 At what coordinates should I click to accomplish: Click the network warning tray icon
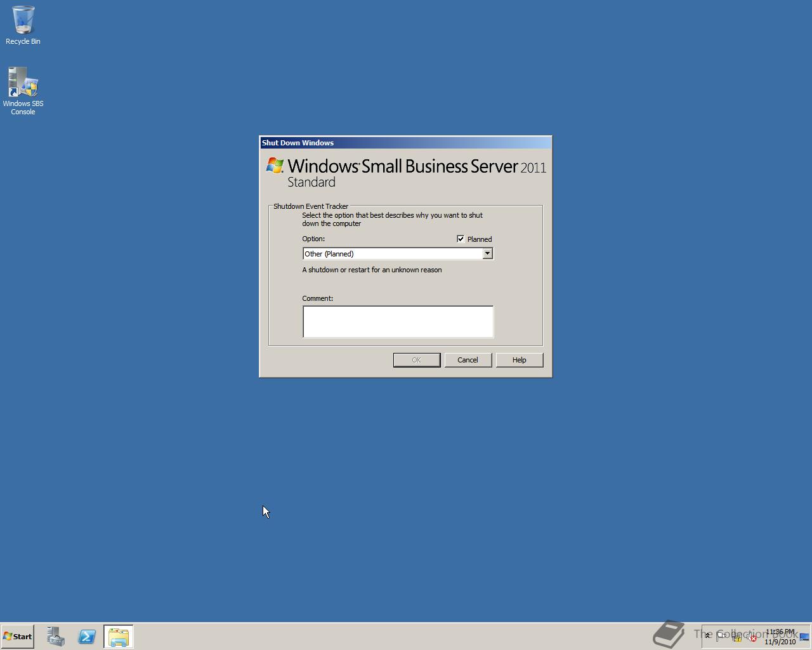pyautogui.click(x=737, y=637)
